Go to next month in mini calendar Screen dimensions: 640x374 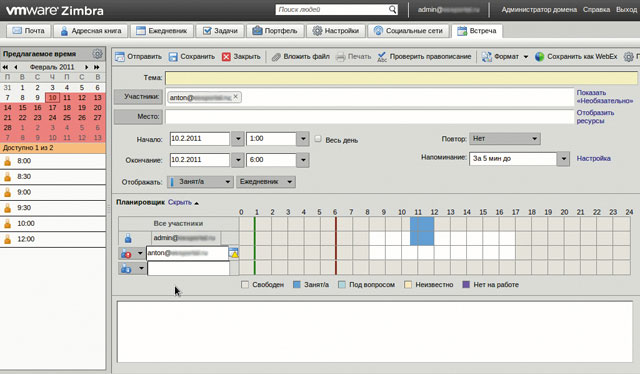87,67
